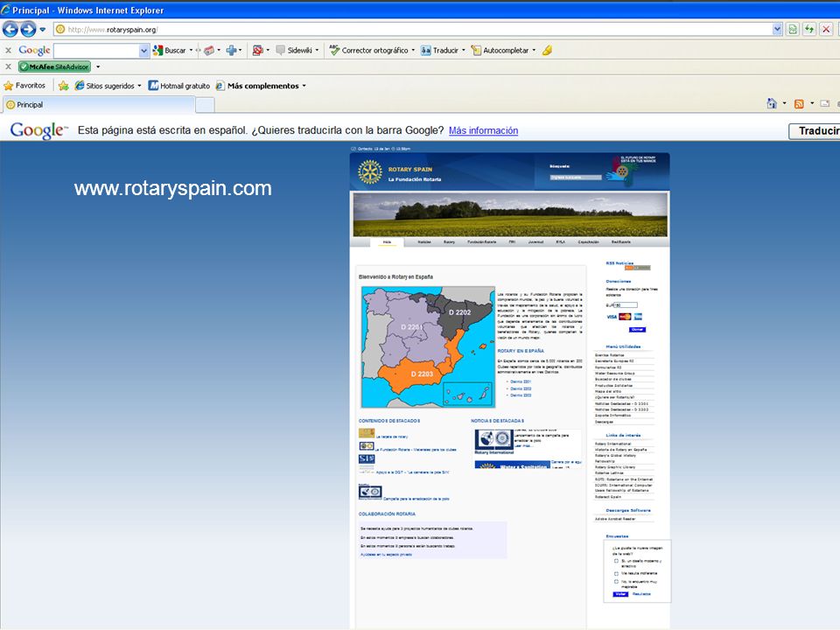Open Hotmail gratuito favorite link

[x=178, y=86]
